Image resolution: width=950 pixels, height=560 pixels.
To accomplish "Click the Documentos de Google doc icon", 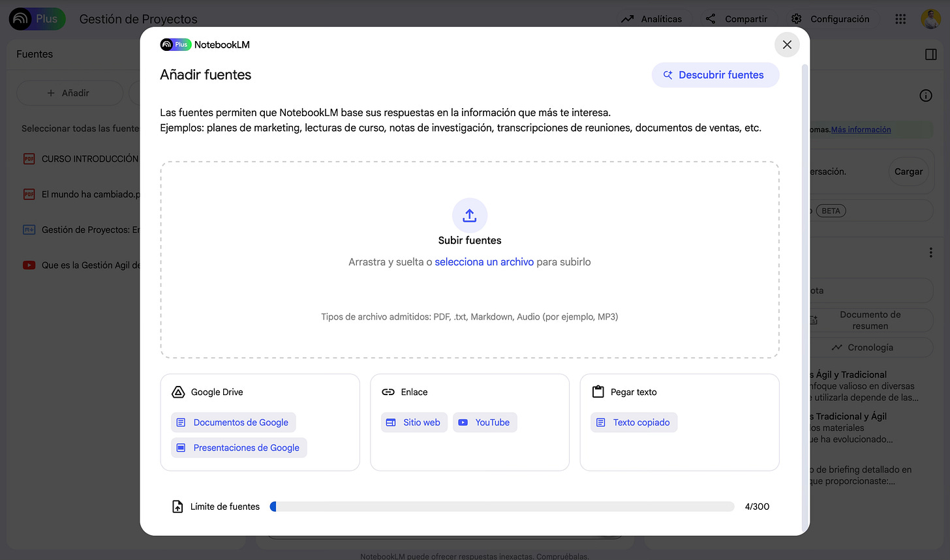I will (181, 422).
